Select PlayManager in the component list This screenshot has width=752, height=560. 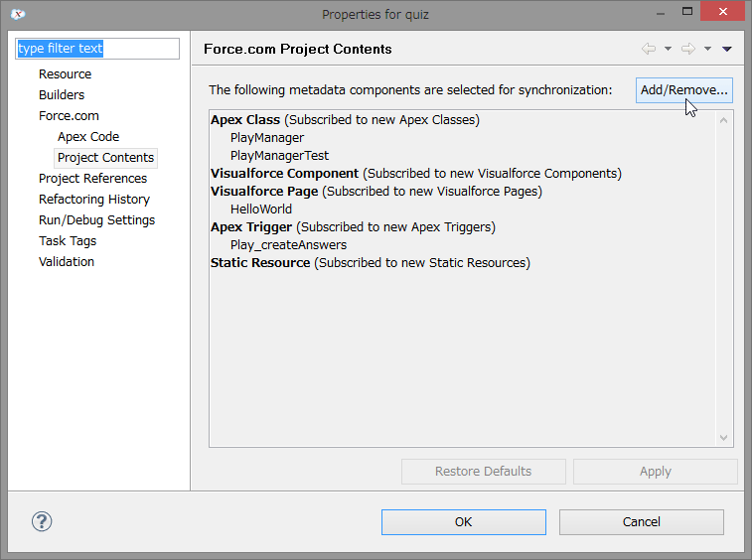coord(267,138)
